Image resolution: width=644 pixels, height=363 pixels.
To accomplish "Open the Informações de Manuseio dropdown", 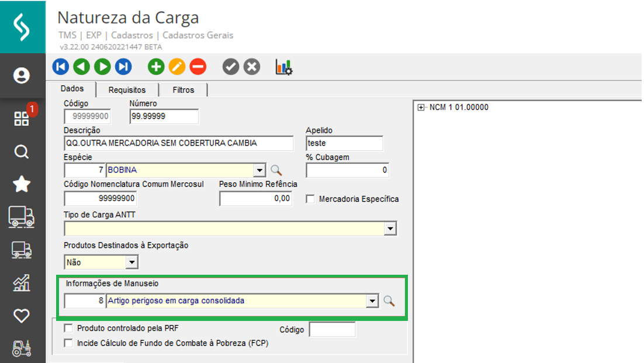I will [x=372, y=301].
